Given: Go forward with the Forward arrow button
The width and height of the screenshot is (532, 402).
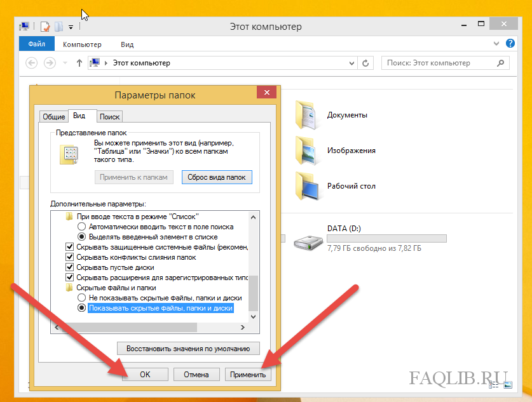Looking at the screenshot, I should pos(50,63).
